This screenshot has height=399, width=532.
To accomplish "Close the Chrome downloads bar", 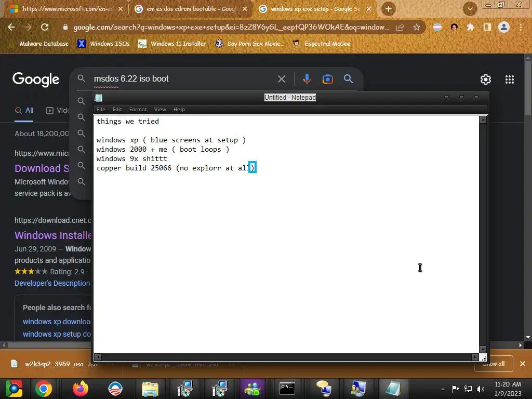I will click(x=523, y=364).
